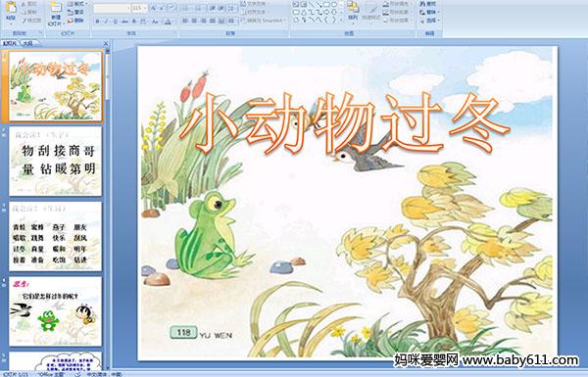The image size is (588, 377).
Task: Toggle Underline formatting in the font group
Action: [x=115, y=22]
